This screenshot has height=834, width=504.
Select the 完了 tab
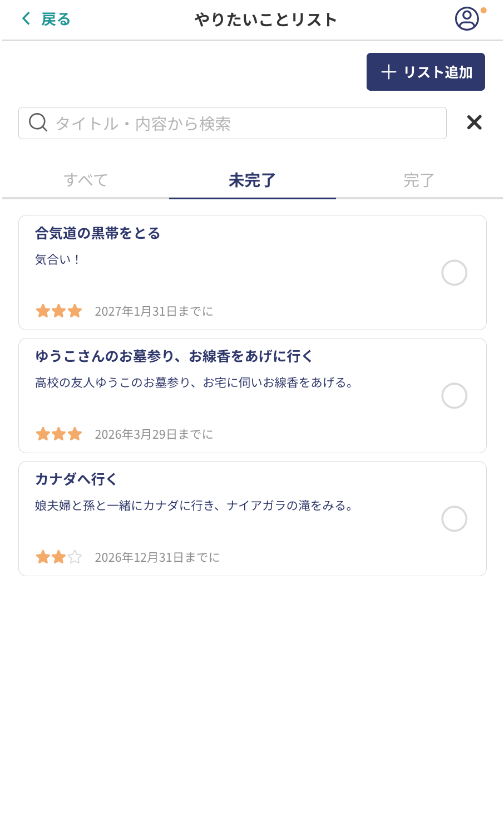[419, 180]
